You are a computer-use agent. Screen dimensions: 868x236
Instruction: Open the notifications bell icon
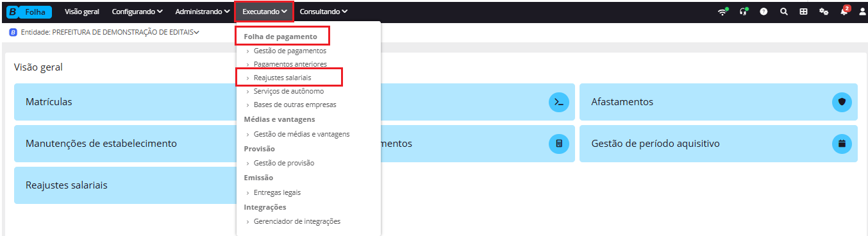(x=844, y=11)
